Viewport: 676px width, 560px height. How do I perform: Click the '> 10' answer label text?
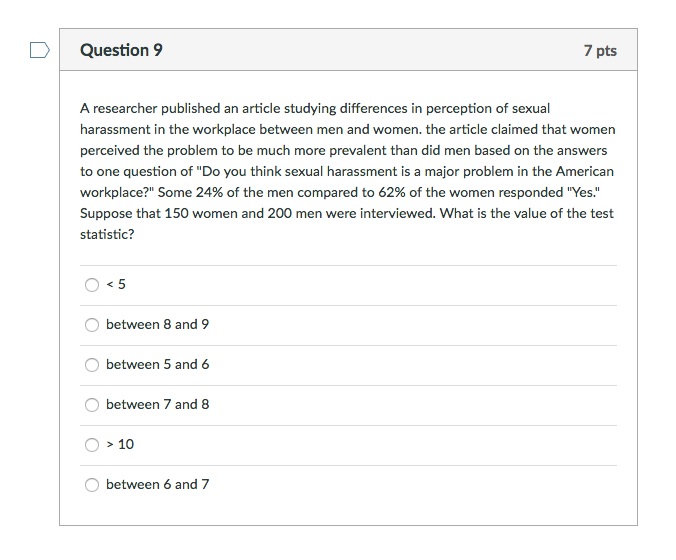(x=120, y=444)
